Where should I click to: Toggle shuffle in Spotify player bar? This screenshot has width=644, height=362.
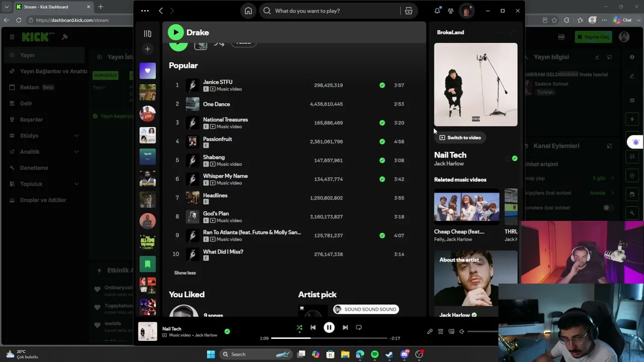[299, 327]
